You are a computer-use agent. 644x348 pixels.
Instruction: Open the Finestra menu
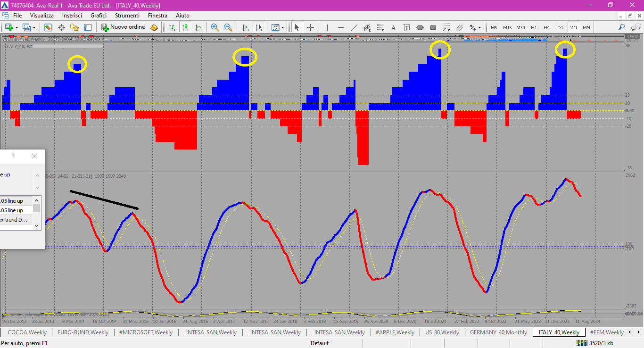tap(157, 16)
